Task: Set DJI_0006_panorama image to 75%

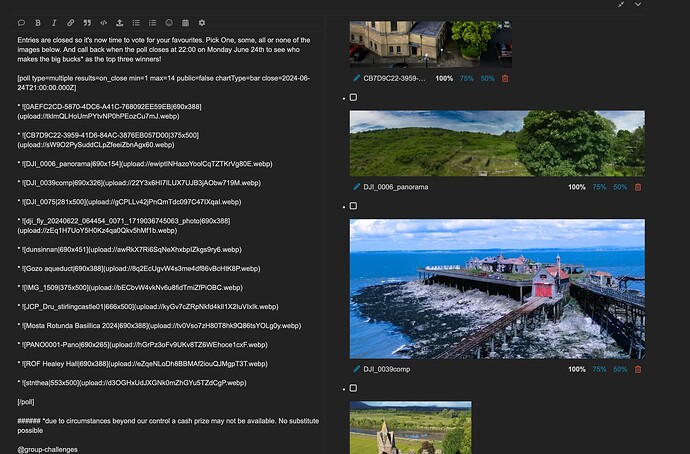Action: pyautogui.click(x=599, y=187)
